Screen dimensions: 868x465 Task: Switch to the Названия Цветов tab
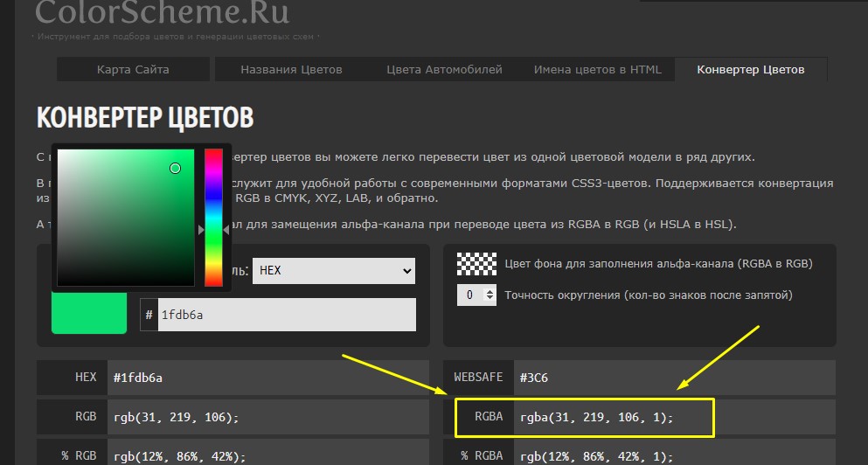(291, 70)
